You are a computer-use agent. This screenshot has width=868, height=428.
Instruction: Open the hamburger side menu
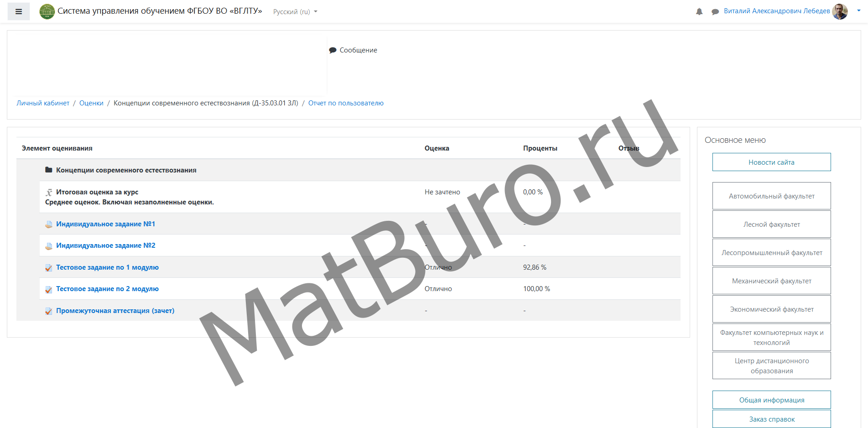tap(19, 11)
